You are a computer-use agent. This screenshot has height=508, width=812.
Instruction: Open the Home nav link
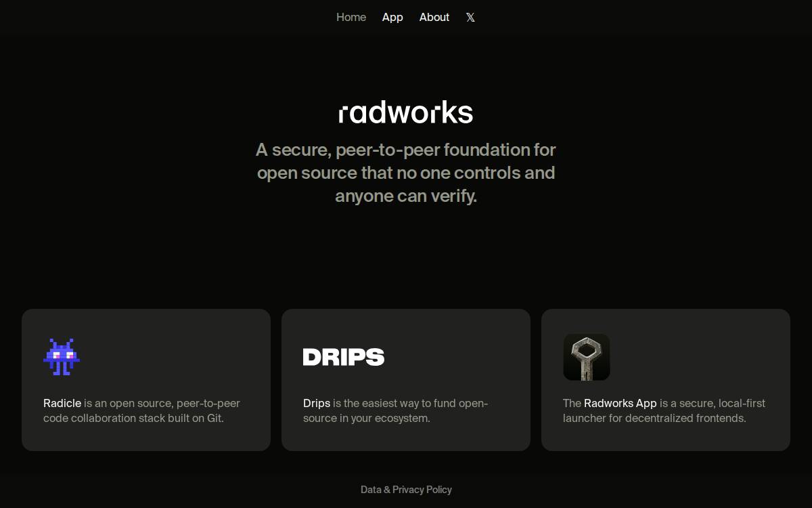click(351, 17)
